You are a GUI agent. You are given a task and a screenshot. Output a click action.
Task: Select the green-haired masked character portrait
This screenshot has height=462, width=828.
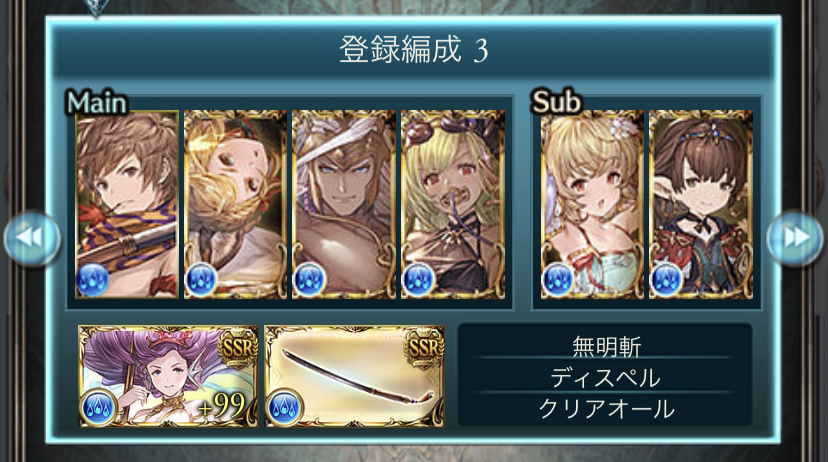(453, 204)
